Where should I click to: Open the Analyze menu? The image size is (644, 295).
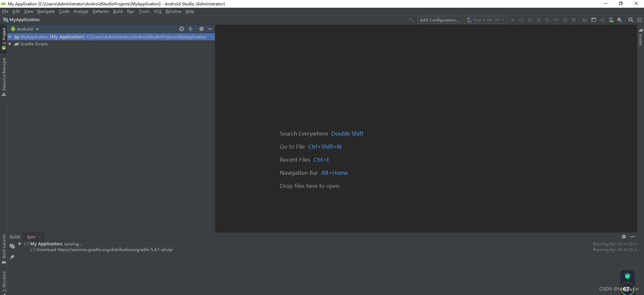pyautogui.click(x=81, y=11)
